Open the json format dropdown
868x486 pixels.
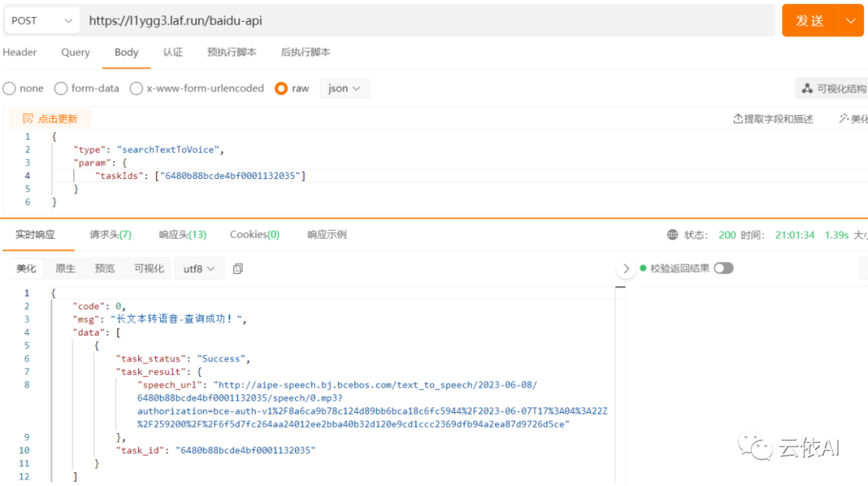(x=344, y=88)
